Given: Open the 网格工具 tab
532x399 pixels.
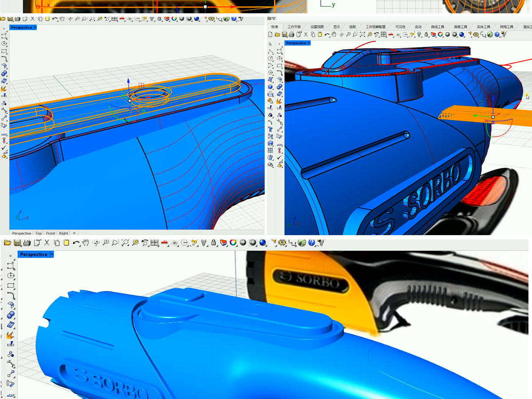Looking at the screenshot, I should [x=507, y=27].
